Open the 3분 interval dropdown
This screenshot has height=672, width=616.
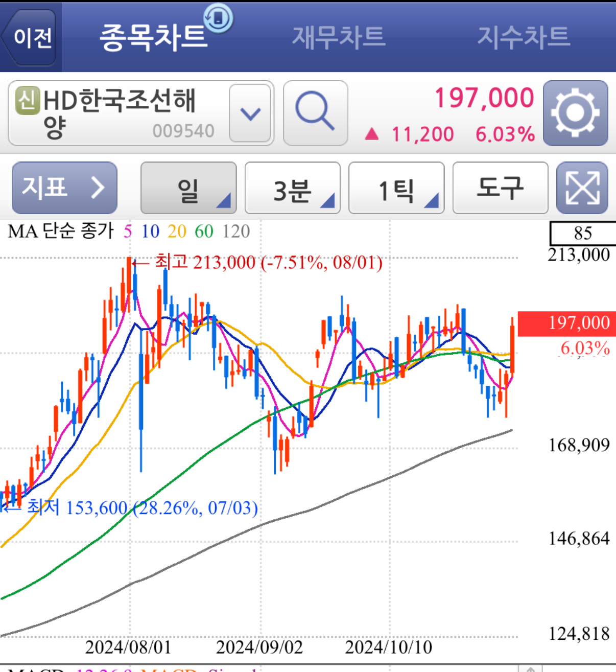(292, 188)
